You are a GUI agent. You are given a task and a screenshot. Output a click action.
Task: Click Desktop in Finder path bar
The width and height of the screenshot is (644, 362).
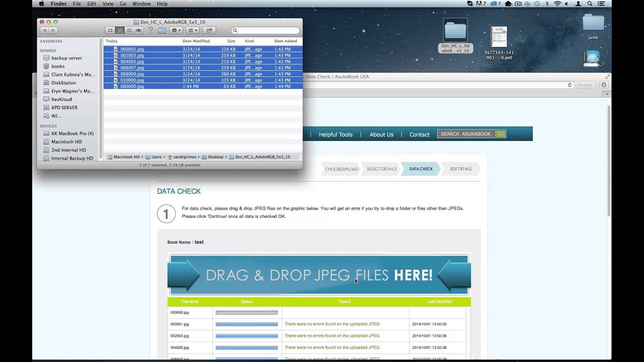pos(212,157)
